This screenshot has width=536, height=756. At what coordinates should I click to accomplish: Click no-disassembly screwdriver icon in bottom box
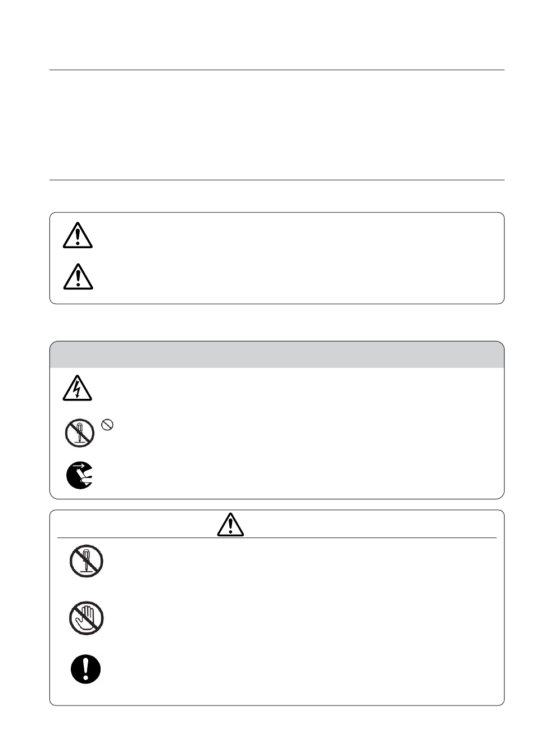[x=86, y=561]
